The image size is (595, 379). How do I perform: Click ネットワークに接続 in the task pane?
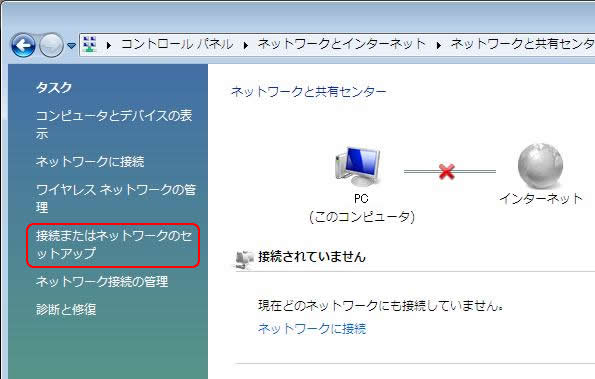[90, 162]
